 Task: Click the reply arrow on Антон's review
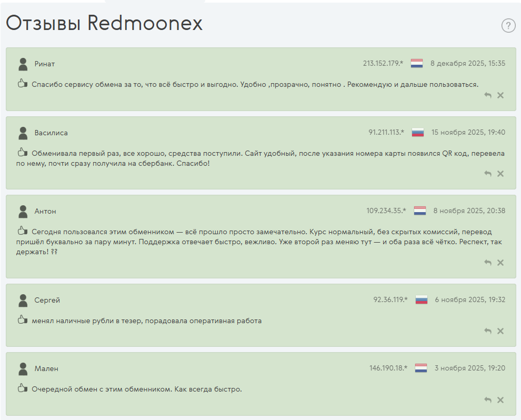click(488, 262)
